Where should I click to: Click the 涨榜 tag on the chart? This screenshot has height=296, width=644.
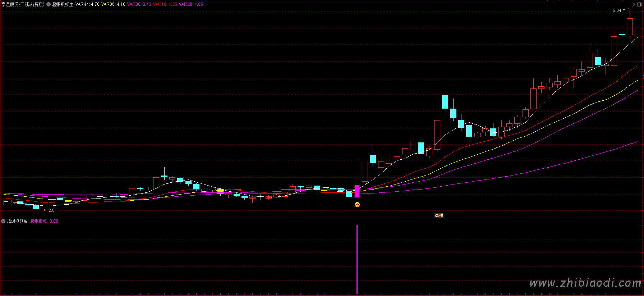coord(439,215)
